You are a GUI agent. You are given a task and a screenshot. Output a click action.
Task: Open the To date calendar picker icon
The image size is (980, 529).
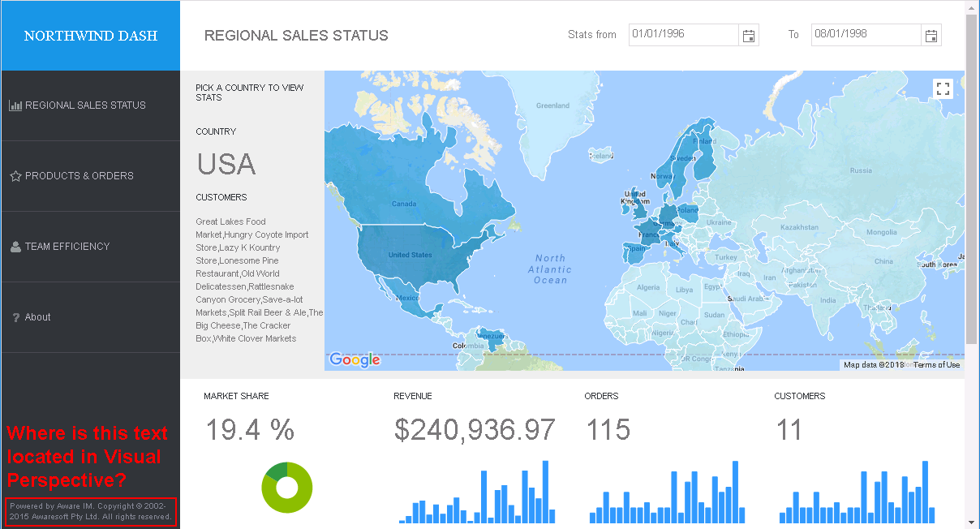pyautogui.click(x=931, y=36)
